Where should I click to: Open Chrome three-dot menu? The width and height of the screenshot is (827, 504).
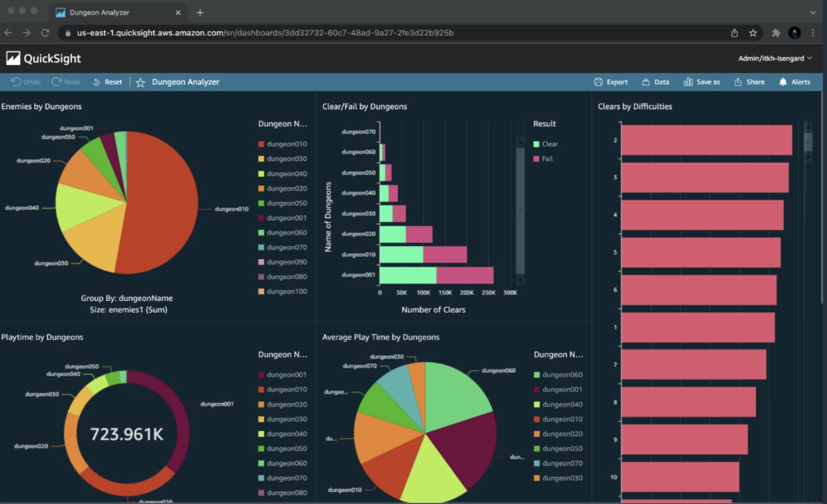[813, 33]
